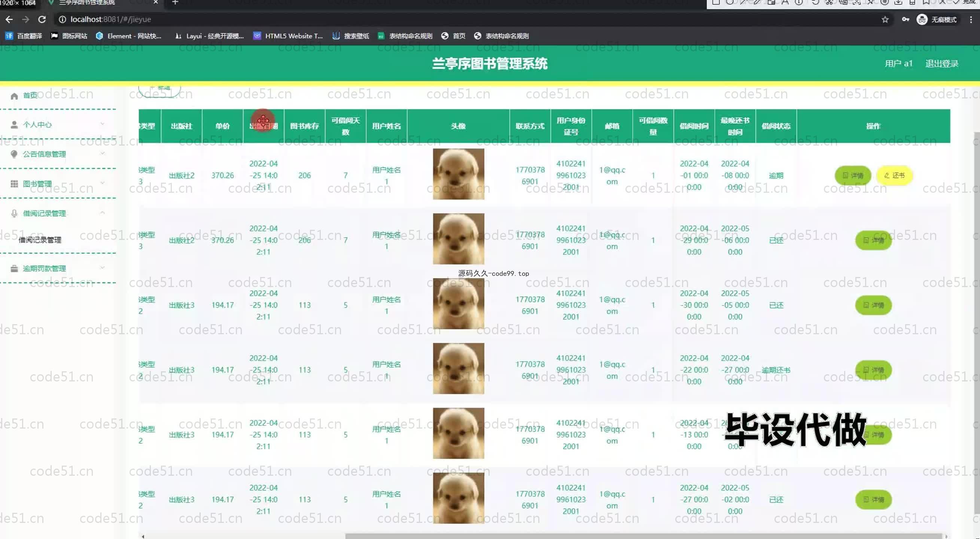Click the 用户 a1 label in the header
The width and height of the screenshot is (980, 539).
(899, 64)
